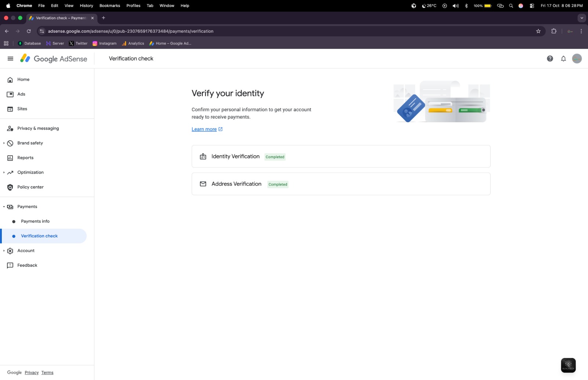Image resolution: width=588 pixels, height=380 pixels.
Task: Open the Address Verification card
Action: [341, 184]
